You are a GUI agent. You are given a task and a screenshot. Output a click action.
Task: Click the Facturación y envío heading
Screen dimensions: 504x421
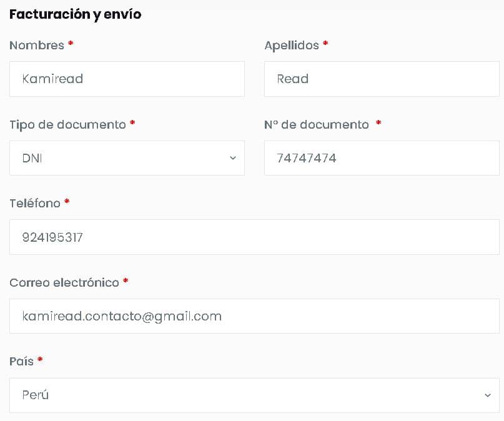pyautogui.click(x=76, y=14)
